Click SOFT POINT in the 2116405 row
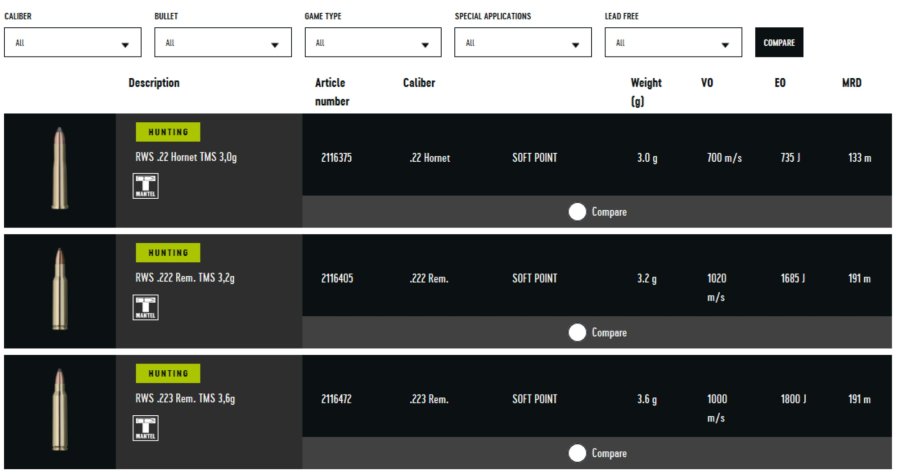Screen dimensions: 900x474 pos(534,278)
